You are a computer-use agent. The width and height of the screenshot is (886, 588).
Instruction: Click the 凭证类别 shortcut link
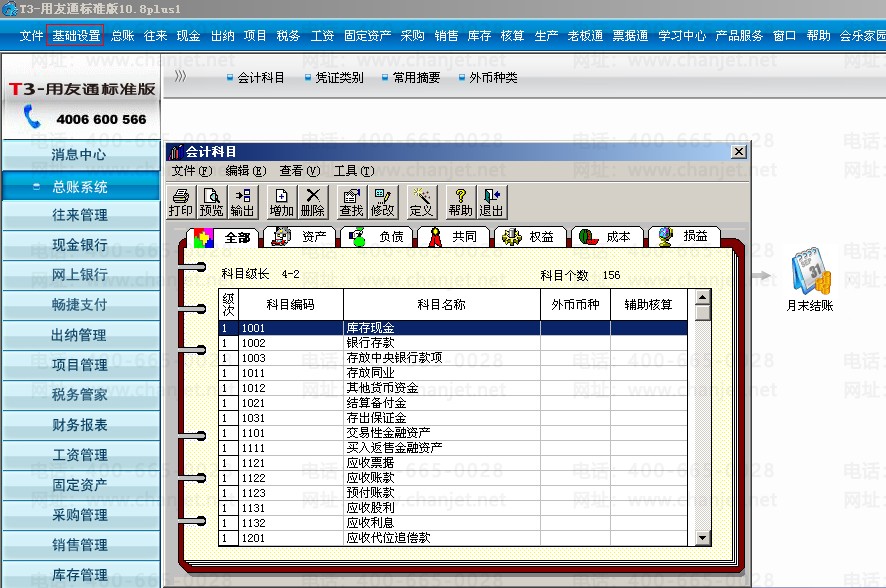(334, 77)
